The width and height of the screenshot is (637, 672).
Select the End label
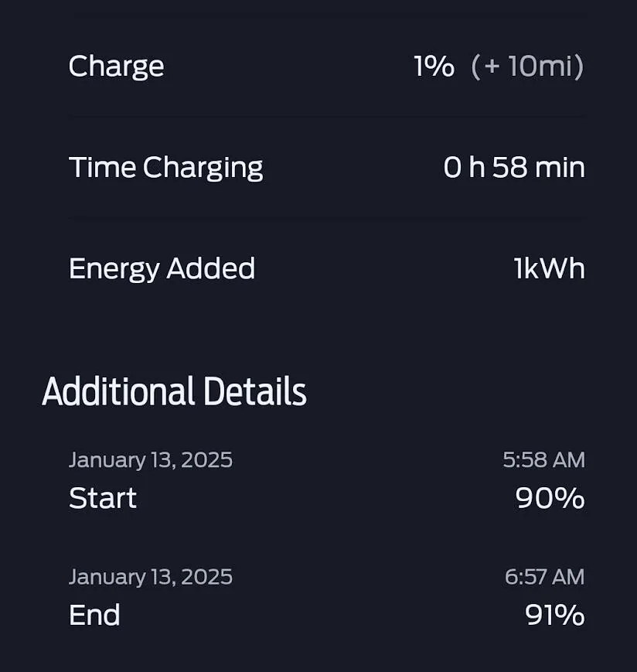94,615
